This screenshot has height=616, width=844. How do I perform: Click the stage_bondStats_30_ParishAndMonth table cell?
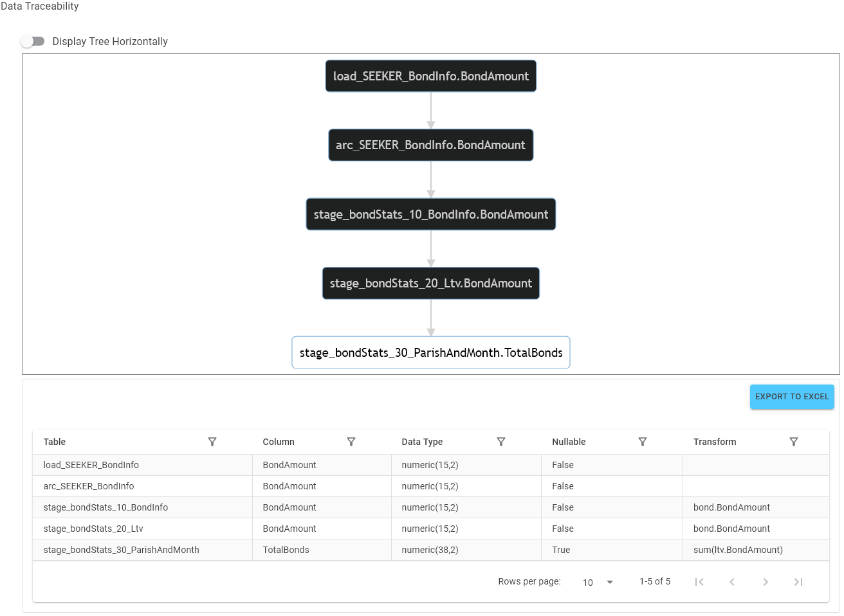[x=143, y=550]
